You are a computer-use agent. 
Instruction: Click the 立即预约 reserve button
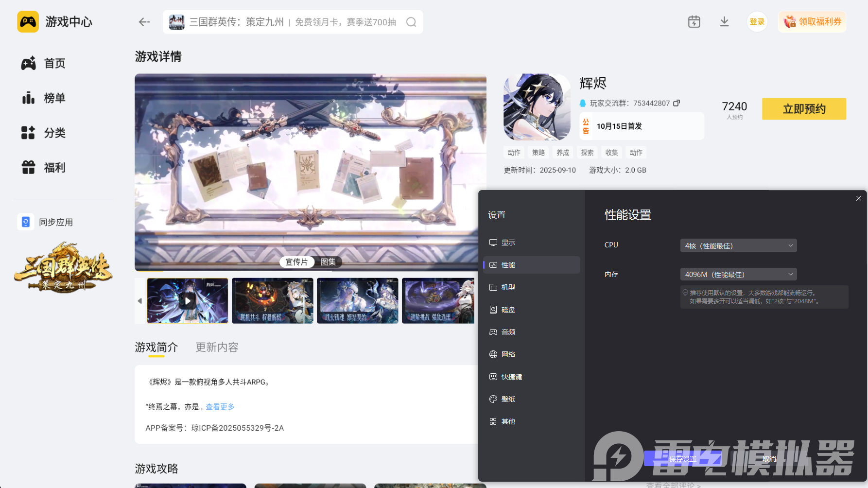(804, 109)
